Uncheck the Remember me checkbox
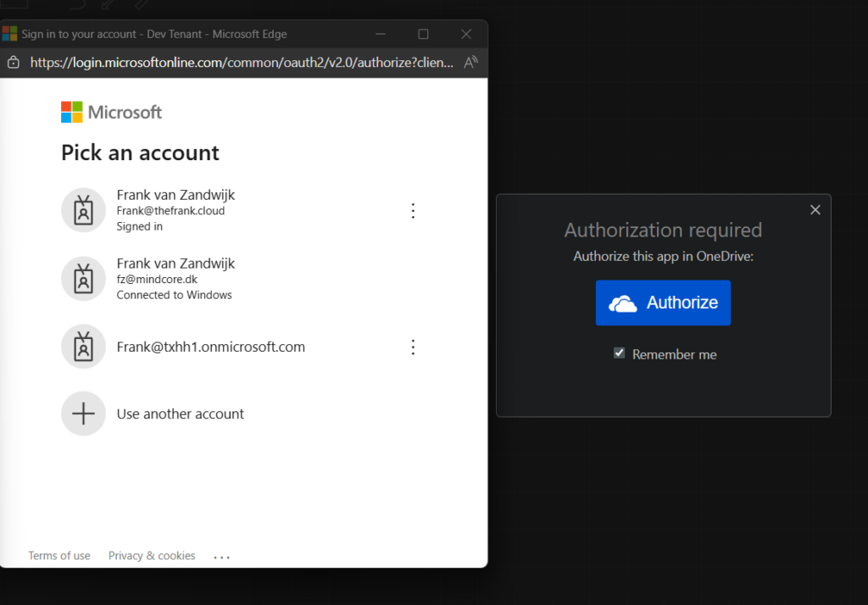 620,353
